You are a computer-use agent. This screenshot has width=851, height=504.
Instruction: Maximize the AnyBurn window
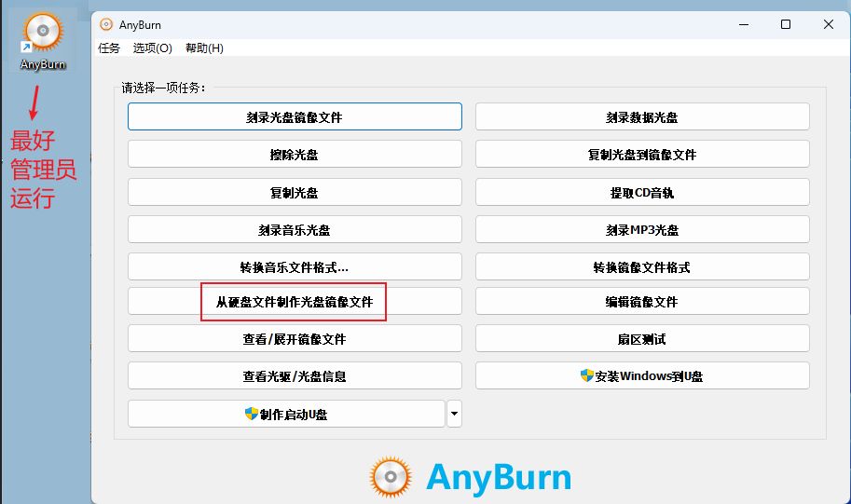pos(786,24)
